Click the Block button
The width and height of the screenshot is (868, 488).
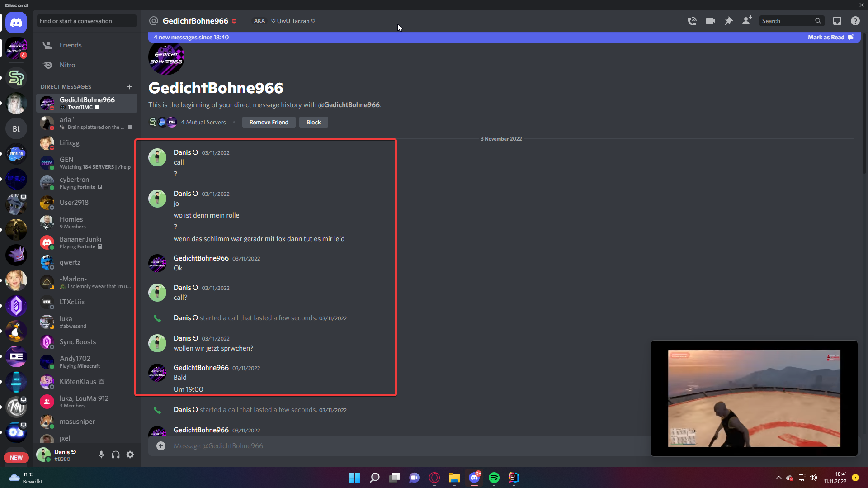(313, 122)
